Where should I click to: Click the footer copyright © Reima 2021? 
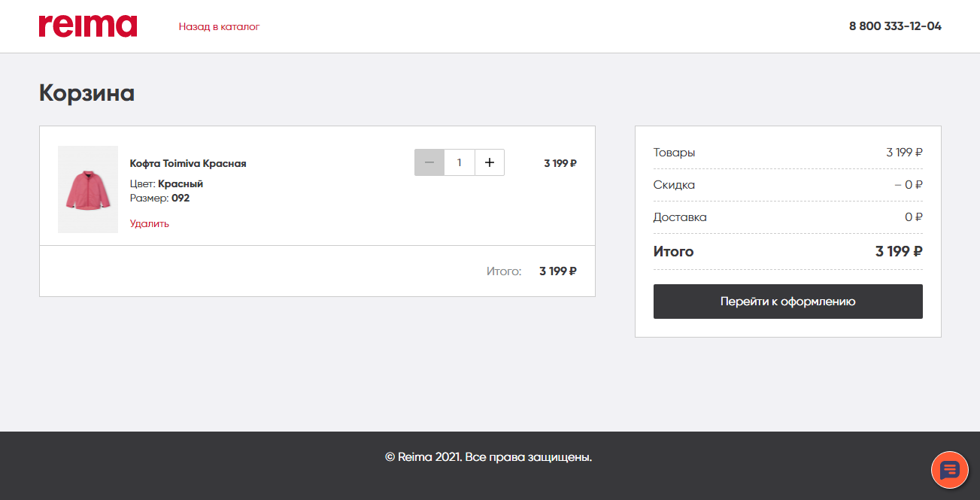pyautogui.click(x=489, y=456)
